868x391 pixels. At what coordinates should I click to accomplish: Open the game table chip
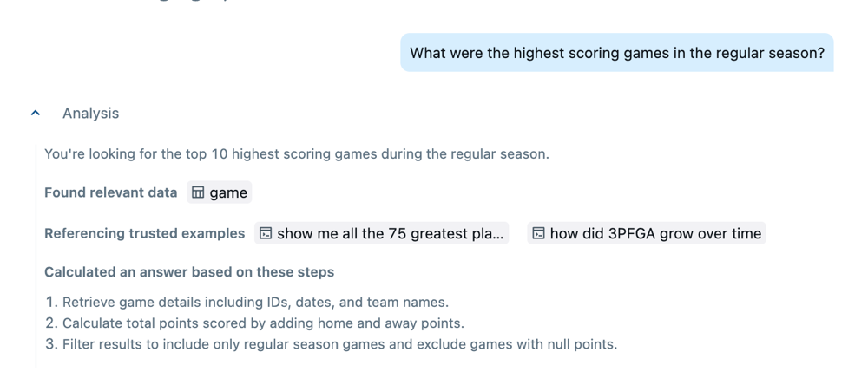click(x=220, y=192)
